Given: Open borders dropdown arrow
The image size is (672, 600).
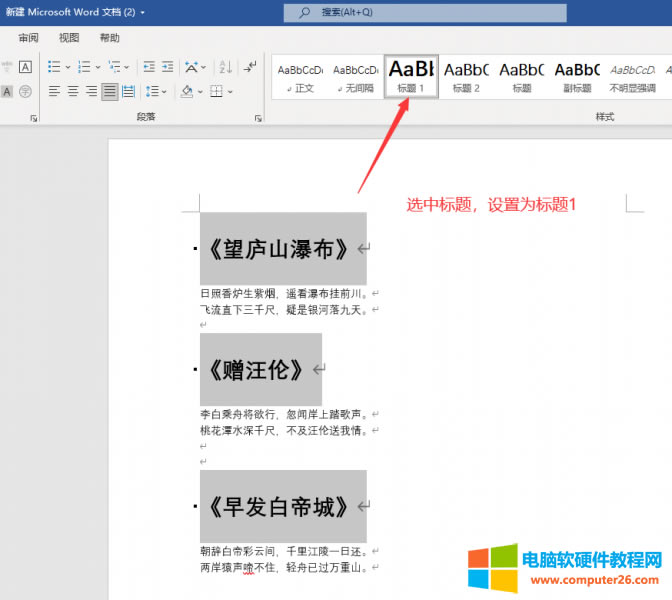Looking at the screenshot, I should coord(229,91).
